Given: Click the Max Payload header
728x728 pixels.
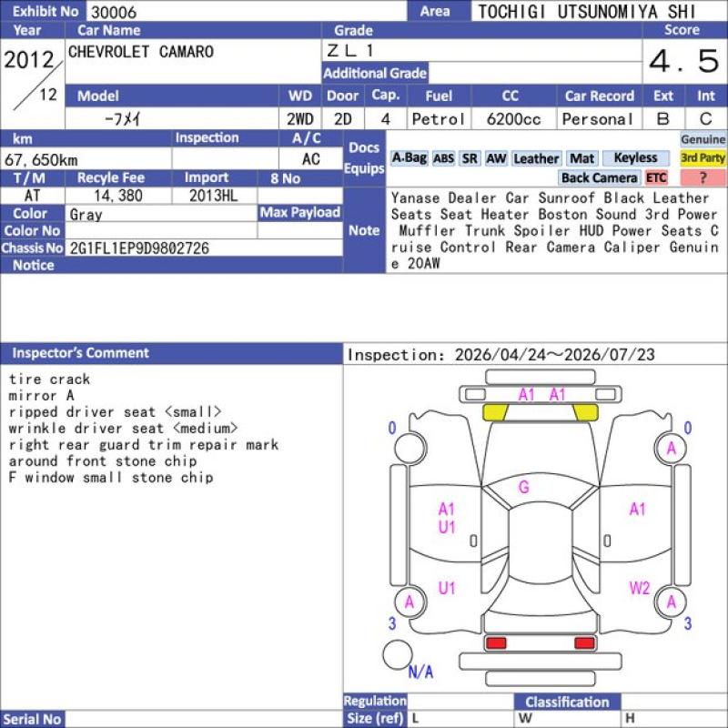Looking at the screenshot, I should 300,213.
